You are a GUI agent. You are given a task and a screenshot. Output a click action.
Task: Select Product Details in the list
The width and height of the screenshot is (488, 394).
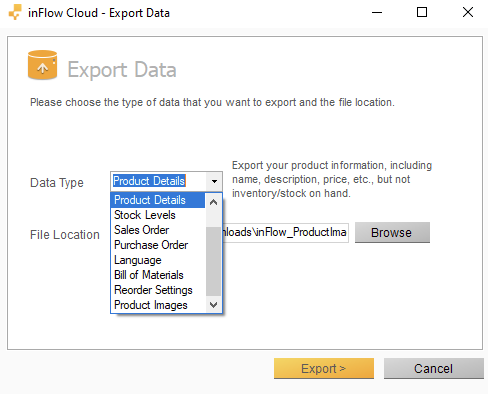point(158,200)
